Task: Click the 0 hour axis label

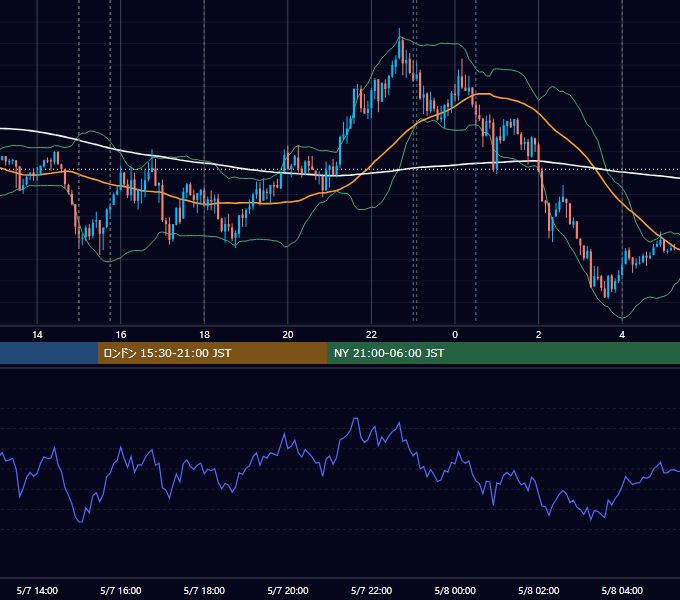Action: pyautogui.click(x=455, y=335)
